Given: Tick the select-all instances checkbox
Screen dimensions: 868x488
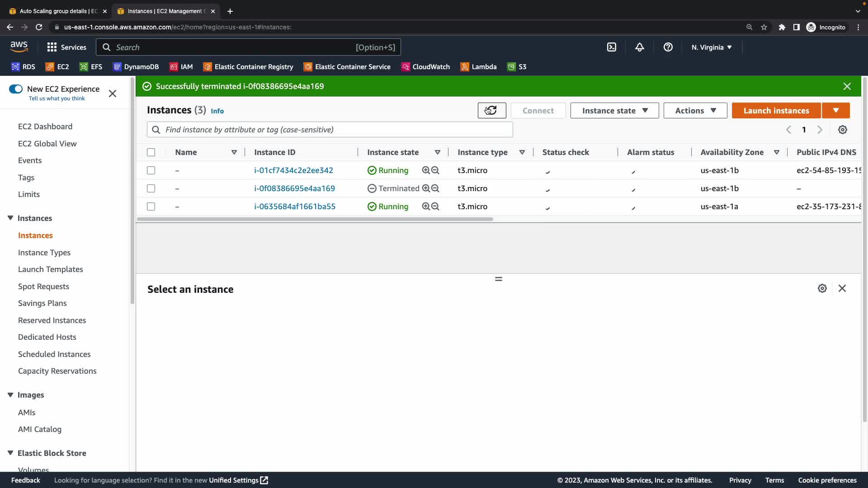Looking at the screenshot, I should click(x=151, y=152).
